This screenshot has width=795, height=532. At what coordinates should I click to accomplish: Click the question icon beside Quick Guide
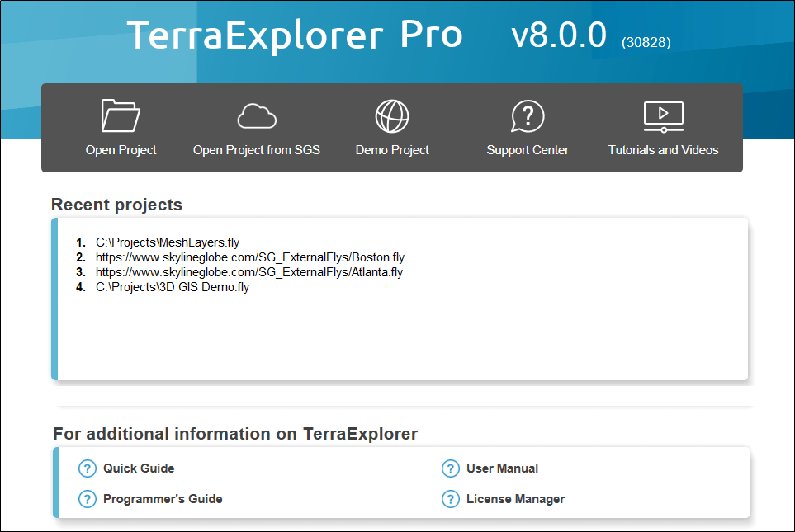[x=87, y=468]
